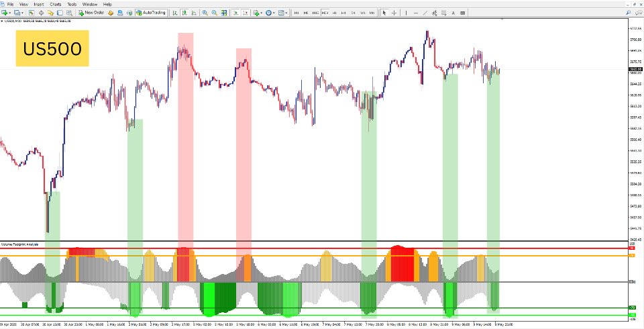Click the Periods clock icon
Screen dimensions: 644x329
[x=268, y=13]
